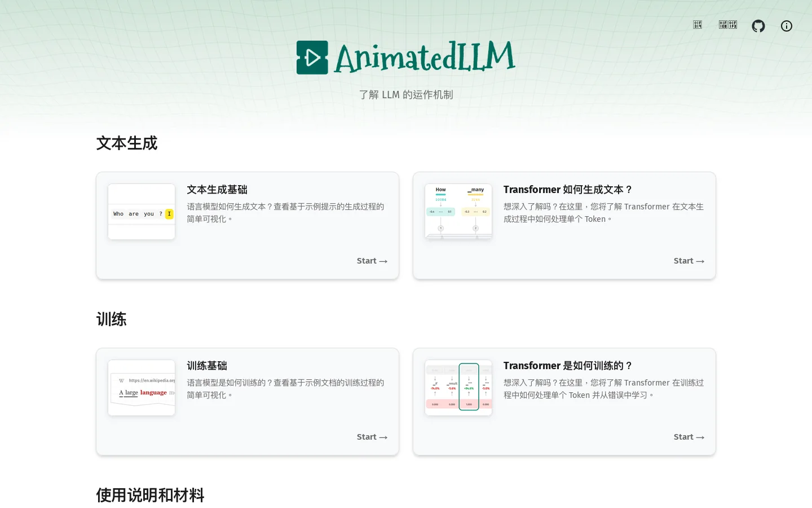
Task: Start the 文本生成基础 module
Action: point(372,261)
